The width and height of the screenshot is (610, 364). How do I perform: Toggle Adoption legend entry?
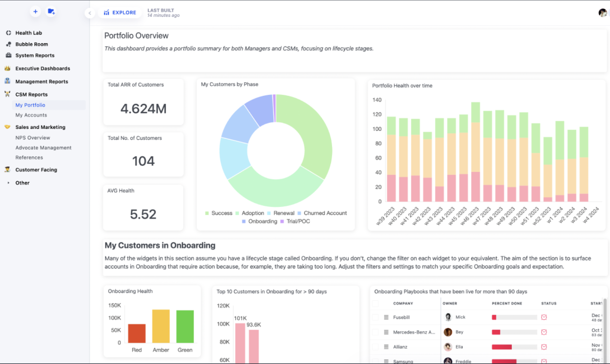[x=250, y=213]
